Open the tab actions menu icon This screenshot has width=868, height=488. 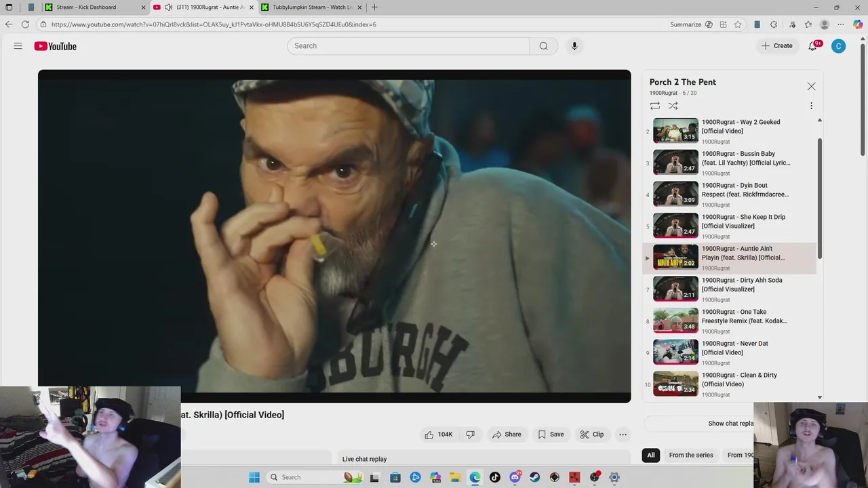(x=9, y=7)
